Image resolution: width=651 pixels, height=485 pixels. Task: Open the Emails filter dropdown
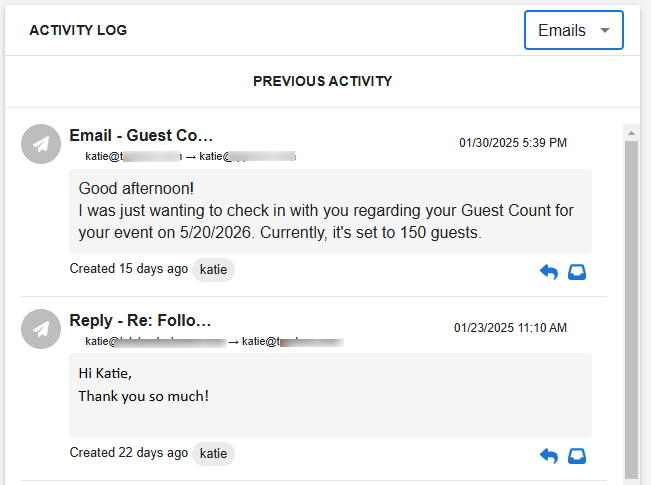(x=573, y=30)
